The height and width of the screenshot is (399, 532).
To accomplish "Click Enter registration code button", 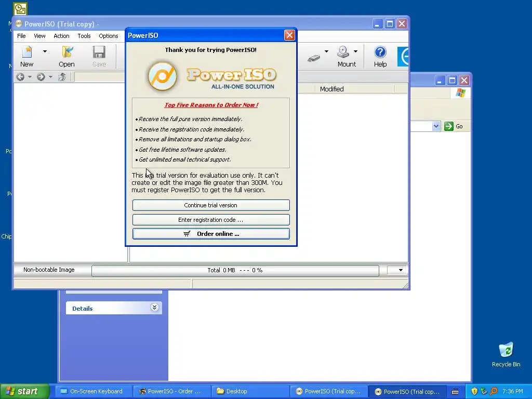I will 211,220.
